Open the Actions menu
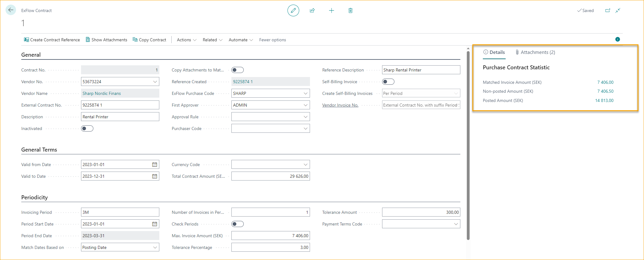This screenshot has width=644, height=260. click(x=187, y=40)
